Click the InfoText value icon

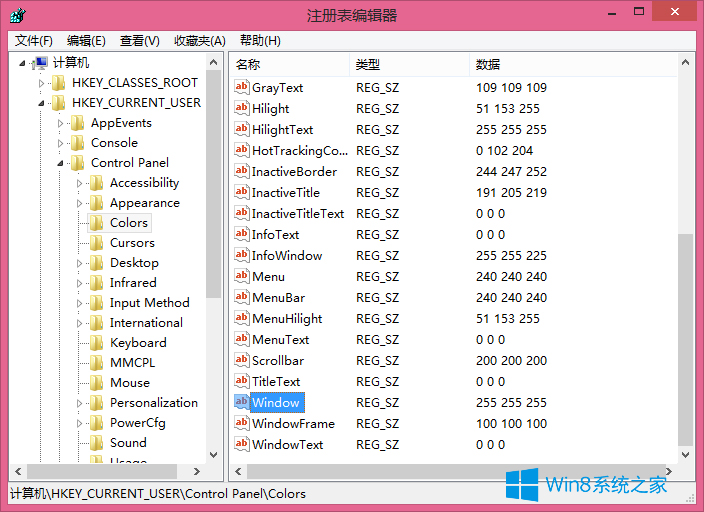pyautogui.click(x=242, y=234)
